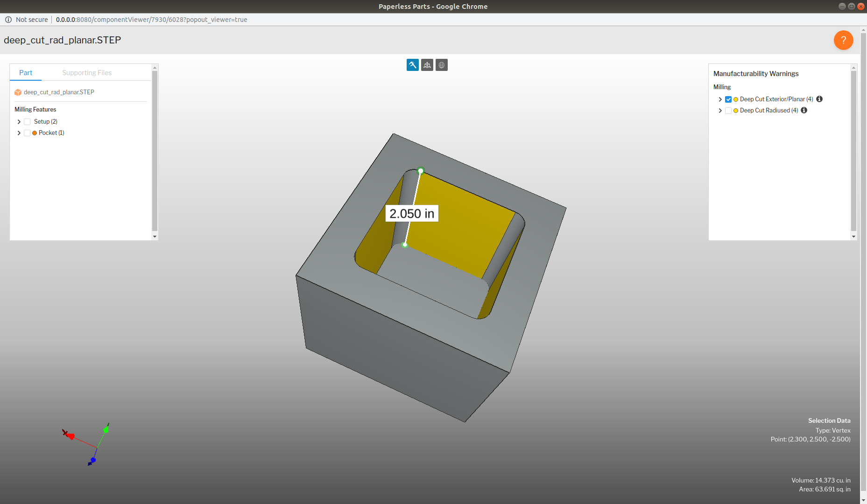The width and height of the screenshot is (867, 504).
Task: Click the Setup (2) label
Action: [46, 121]
